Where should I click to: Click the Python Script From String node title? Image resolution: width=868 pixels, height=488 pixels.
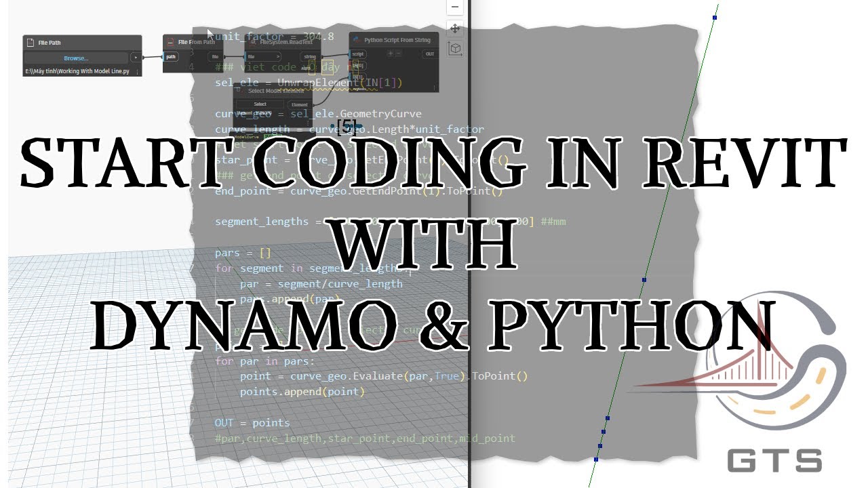click(397, 40)
